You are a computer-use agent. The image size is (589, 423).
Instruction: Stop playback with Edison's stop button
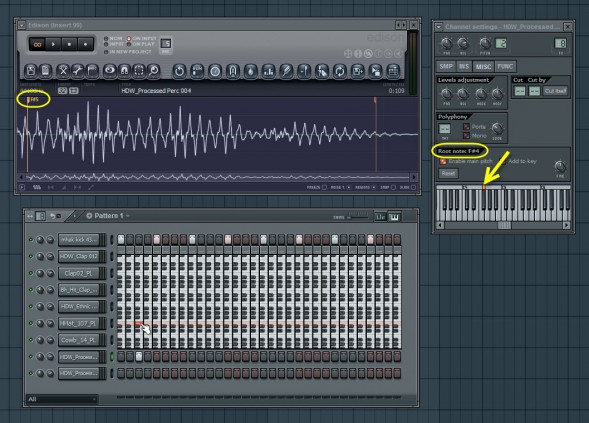69,44
